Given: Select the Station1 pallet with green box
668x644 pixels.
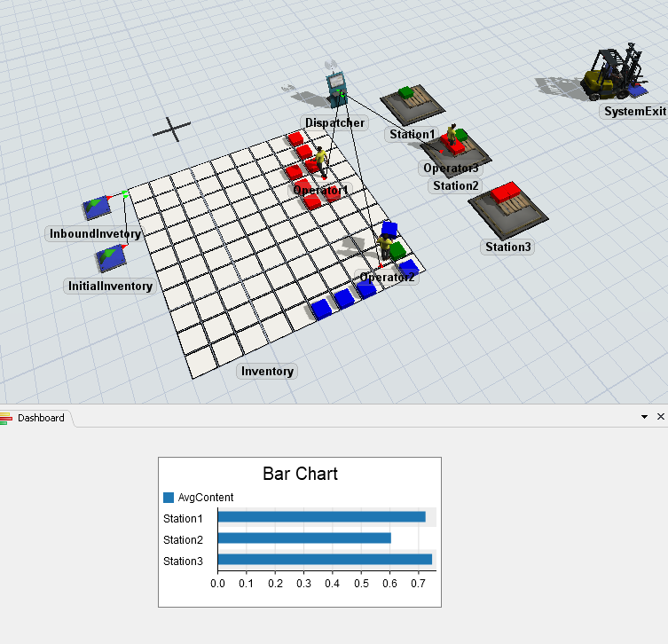Looking at the screenshot, I should click(413, 104).
